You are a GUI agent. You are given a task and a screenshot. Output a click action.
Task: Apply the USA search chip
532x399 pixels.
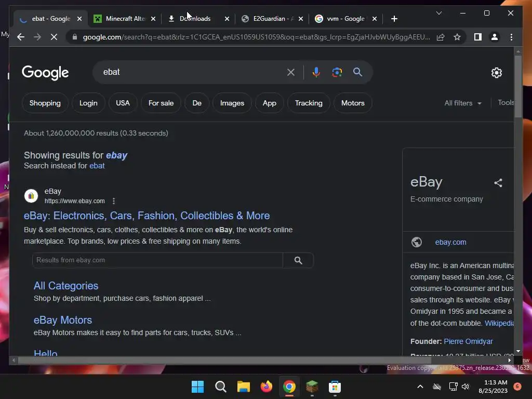(x=123, y=103)
